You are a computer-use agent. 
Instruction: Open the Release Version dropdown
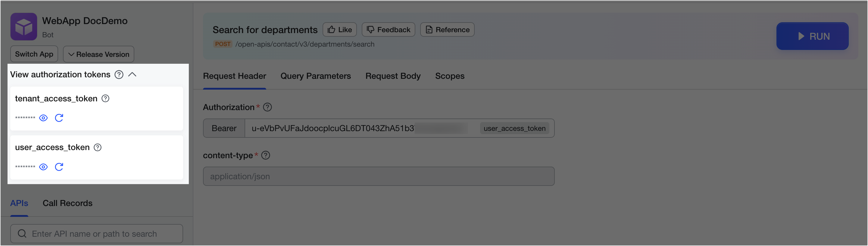tap(98, 54)
